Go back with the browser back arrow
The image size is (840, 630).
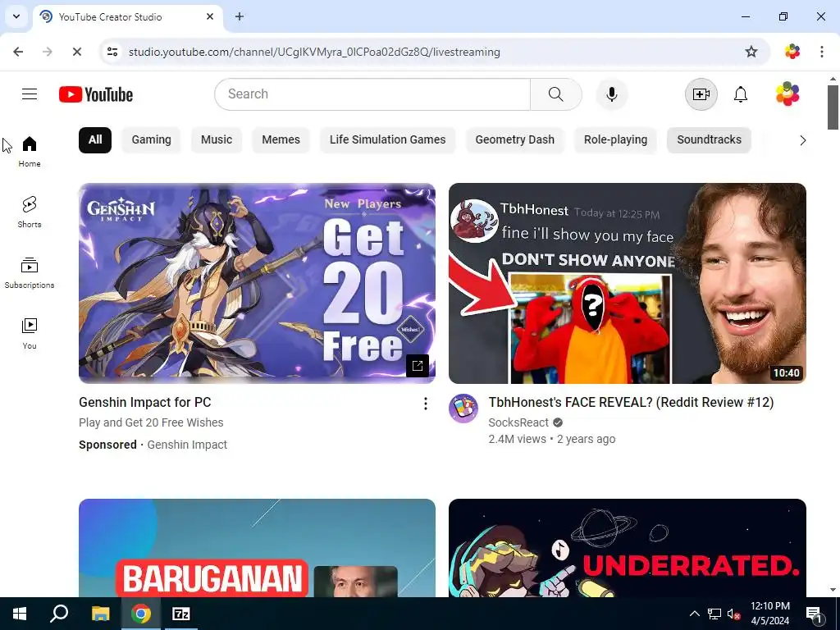[x=18, y=52]
